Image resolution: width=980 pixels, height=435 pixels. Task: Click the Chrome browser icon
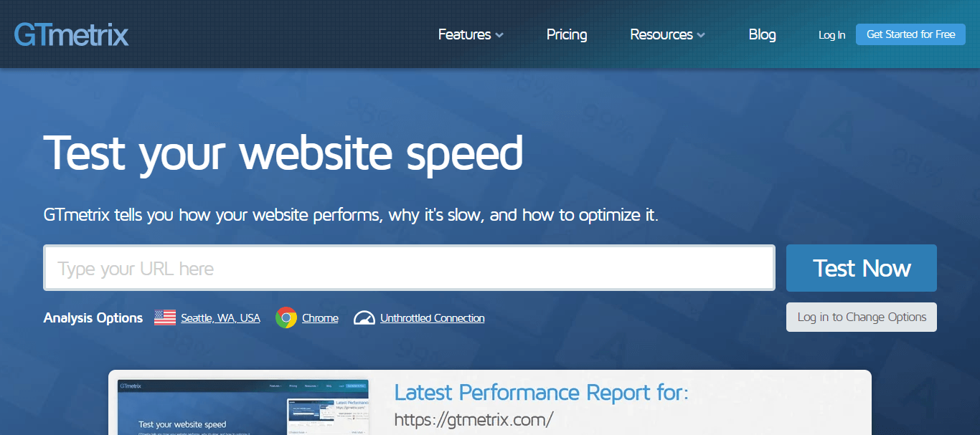(x=286, y=317)
